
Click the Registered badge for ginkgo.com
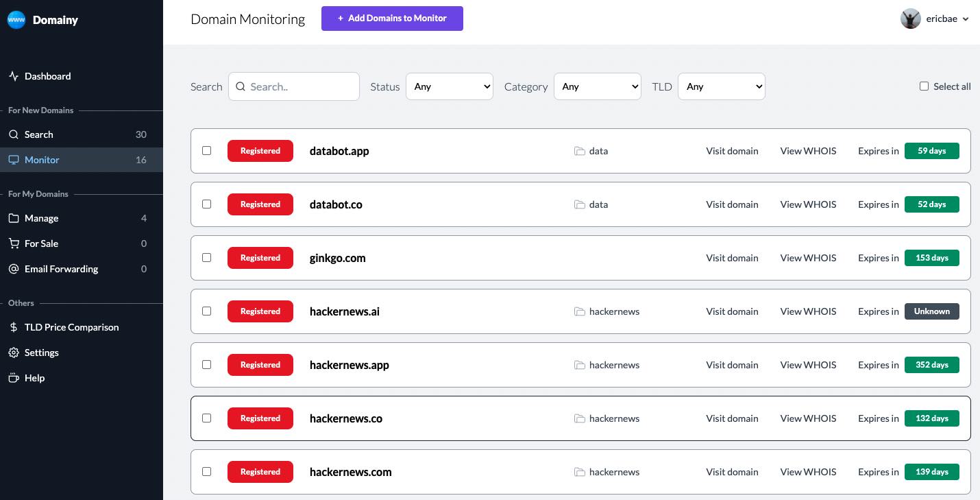(x=260, y=258)
